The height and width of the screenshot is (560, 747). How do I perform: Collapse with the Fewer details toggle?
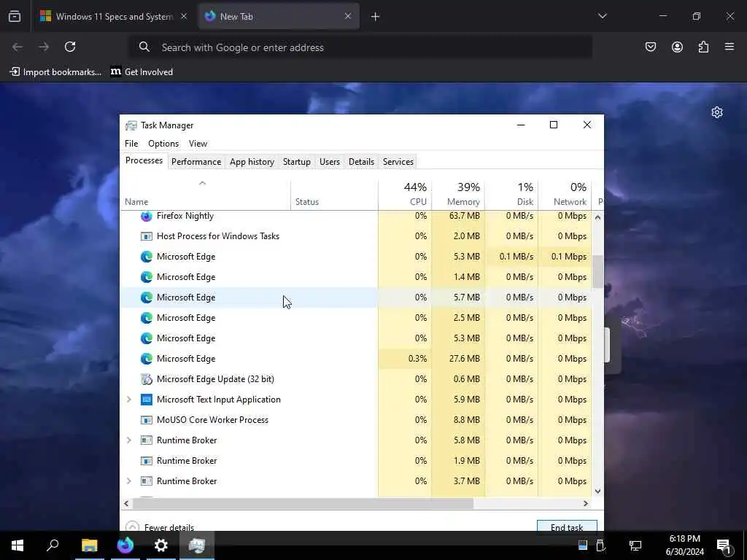160,526
